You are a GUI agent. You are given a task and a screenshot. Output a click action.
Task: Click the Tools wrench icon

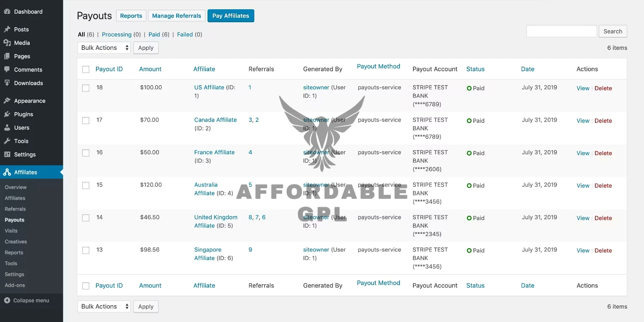click(7, 141)
